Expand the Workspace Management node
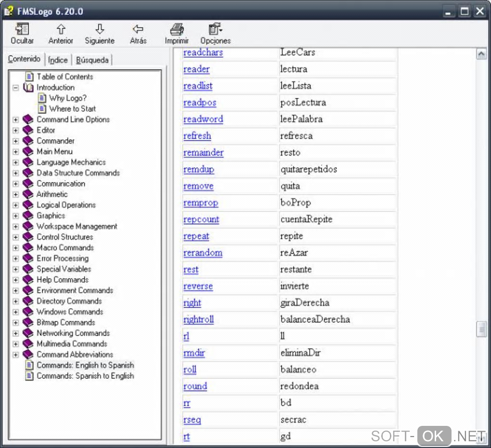Image resolution: width=491 pixels, height=448 pixels. point(16,226)
